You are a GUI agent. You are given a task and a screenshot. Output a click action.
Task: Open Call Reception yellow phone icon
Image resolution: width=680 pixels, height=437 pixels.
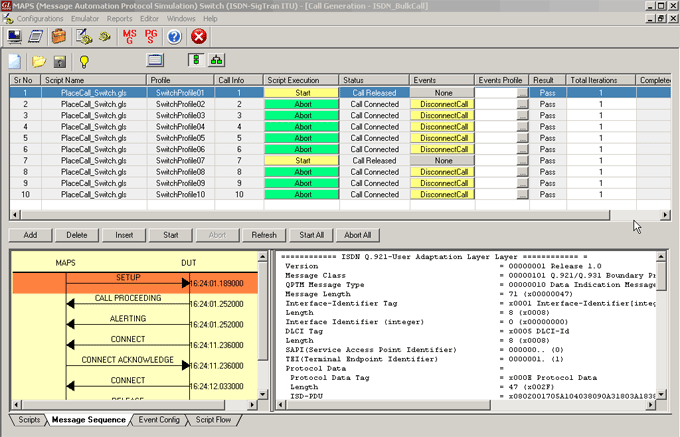(105, 36)
